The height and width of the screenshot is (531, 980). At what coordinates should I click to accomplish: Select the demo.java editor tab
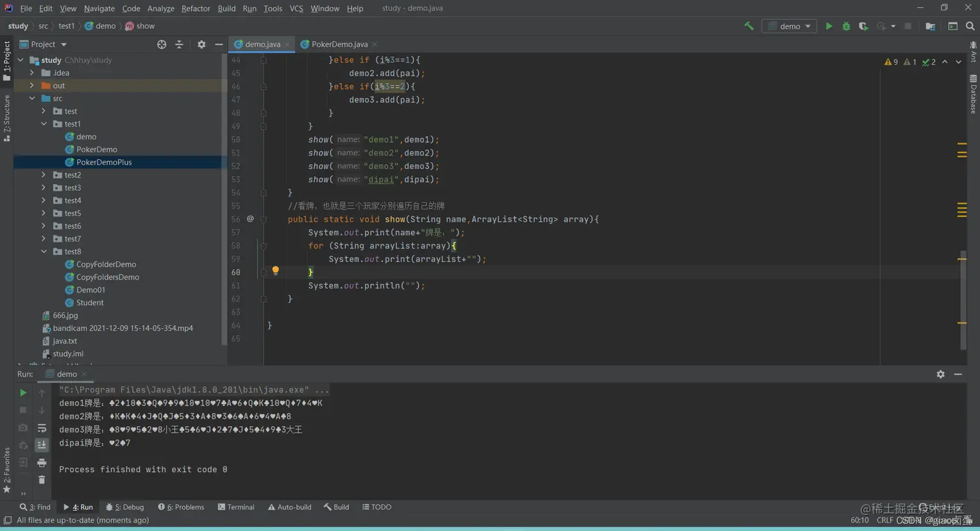(x=262, y=44)
